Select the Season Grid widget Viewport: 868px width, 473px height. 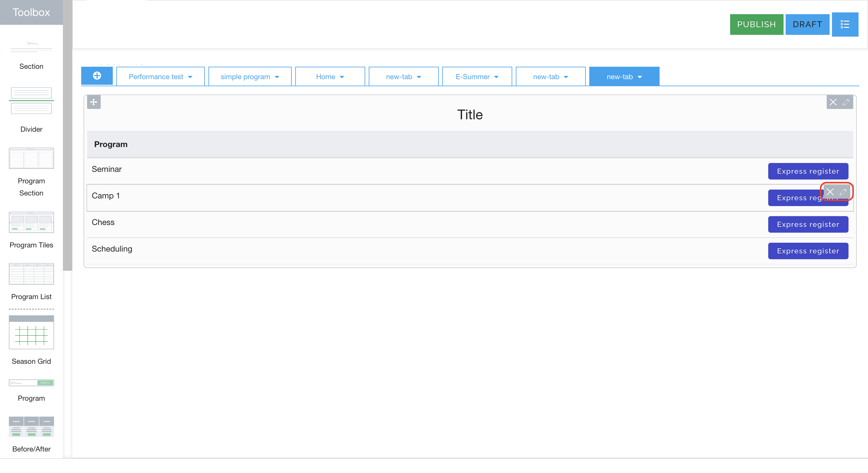[x=31, y=332]
